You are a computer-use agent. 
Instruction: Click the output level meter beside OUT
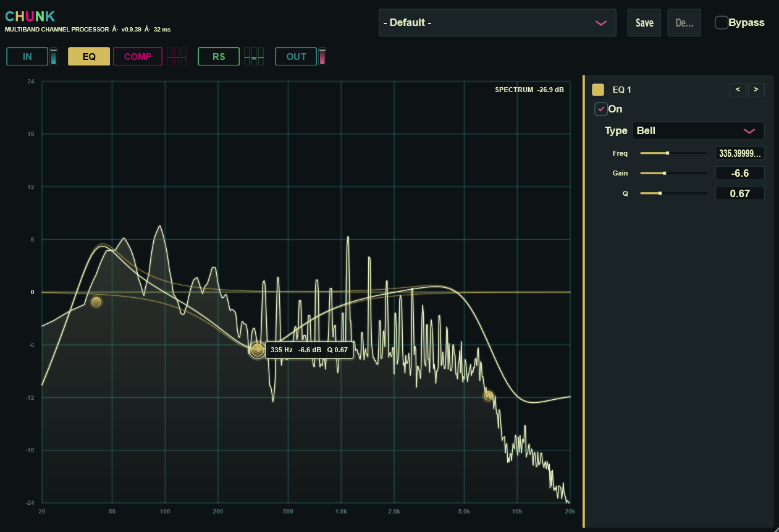[x=322, y=56]
